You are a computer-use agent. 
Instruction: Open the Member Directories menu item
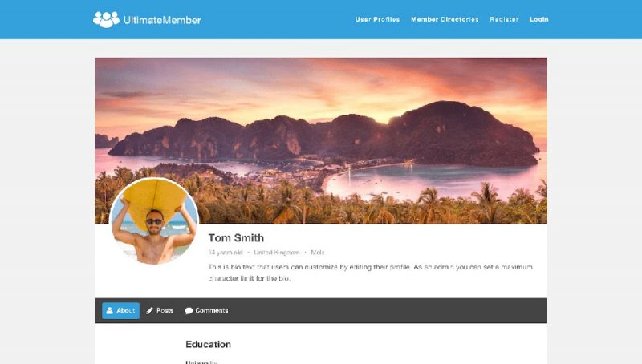445,19
